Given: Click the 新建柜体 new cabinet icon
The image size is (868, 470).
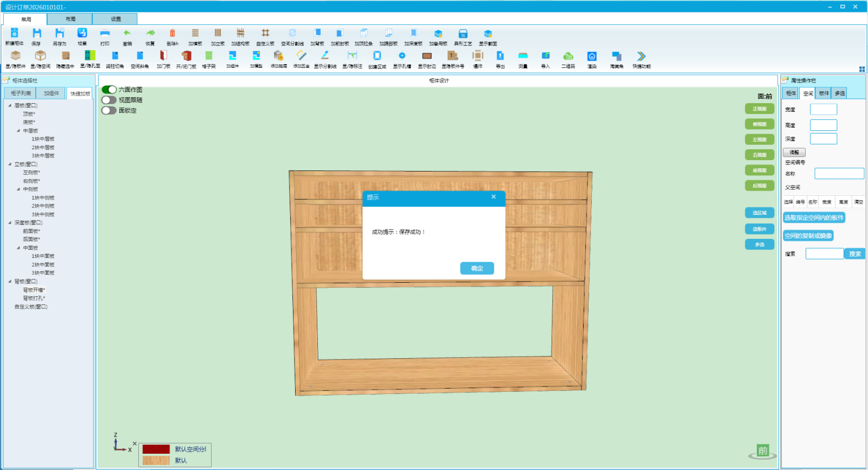Looking at the screenshot, I should [15, 34].
